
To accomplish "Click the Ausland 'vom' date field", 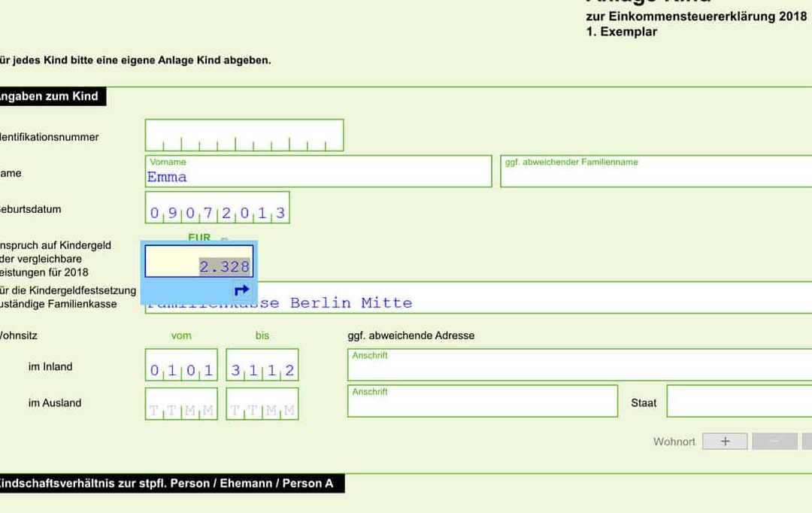I will 181,403.
